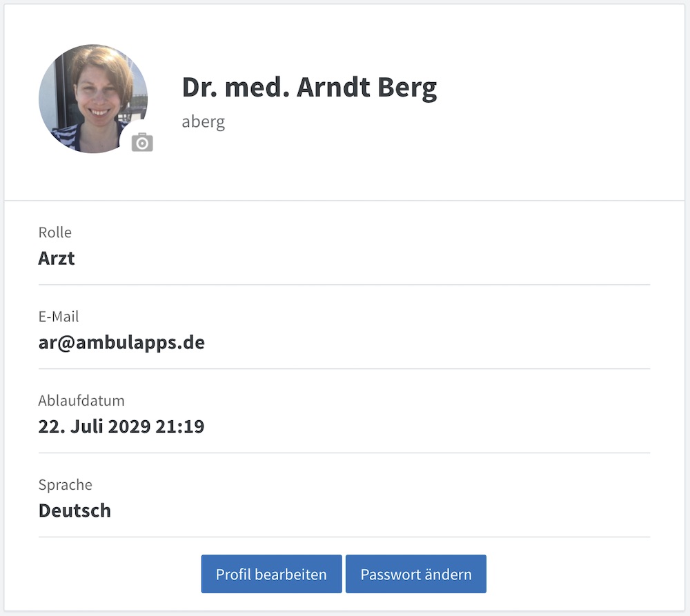Click the expiry date 22. Juli 2029 21:19

121,426
